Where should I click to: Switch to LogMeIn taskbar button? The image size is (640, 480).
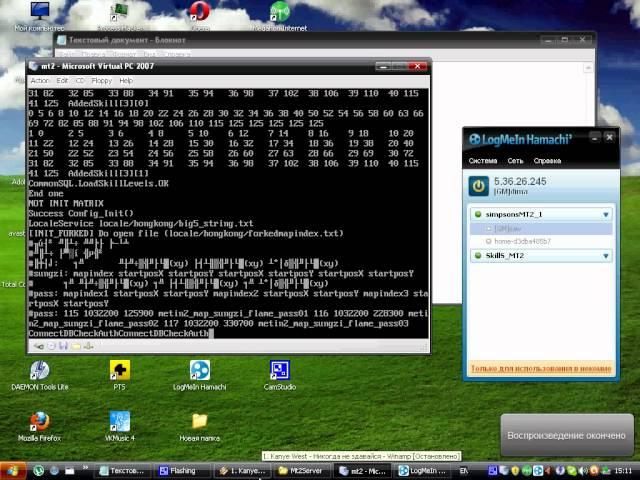coord(421,471)
